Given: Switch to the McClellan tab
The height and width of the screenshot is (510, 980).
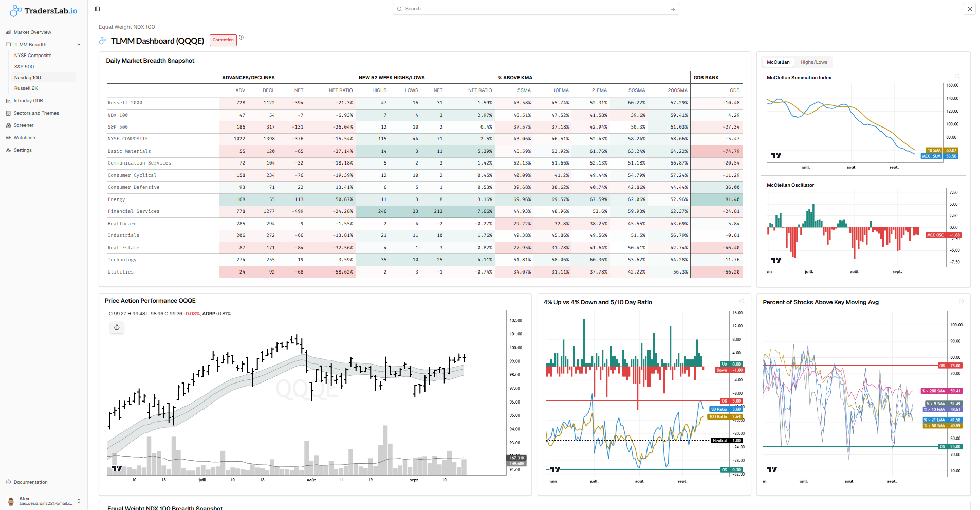Looking at the screenshot, I should (778, 62).
